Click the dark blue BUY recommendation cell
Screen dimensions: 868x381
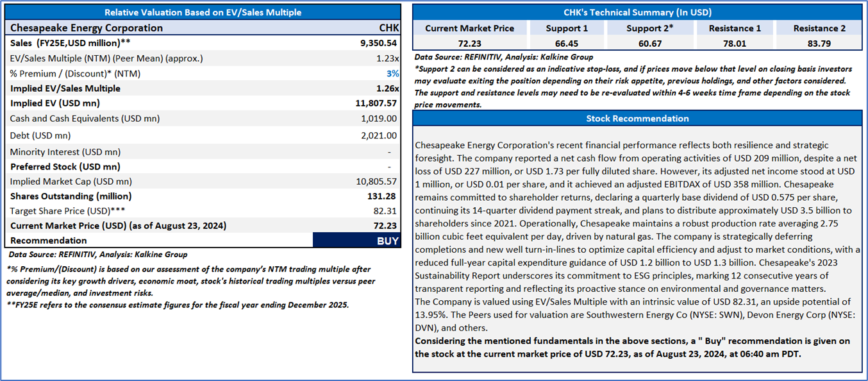pyautogui.click(x=356, y=241)
